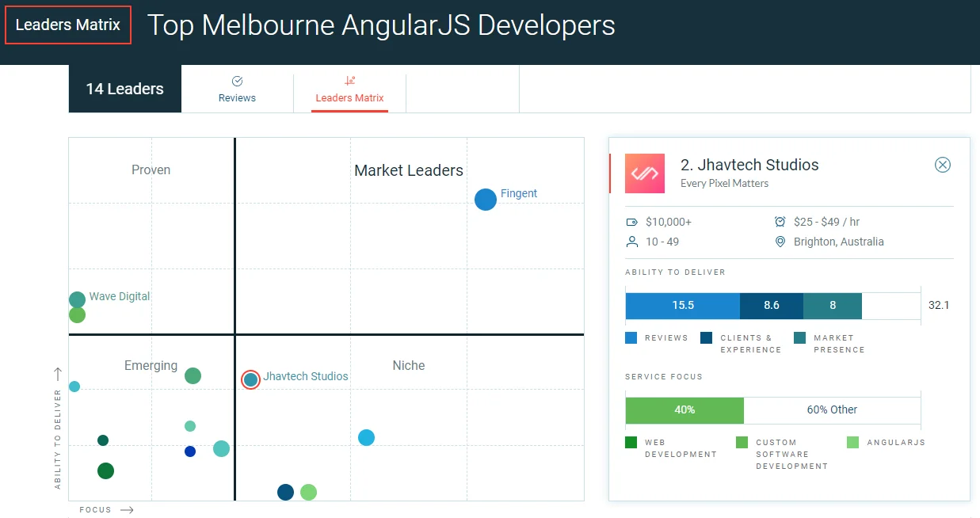The width and height of the screenshot is (980, 518).
Task: Click the Wave Digital label in matrix
Action: pos(119,296)
